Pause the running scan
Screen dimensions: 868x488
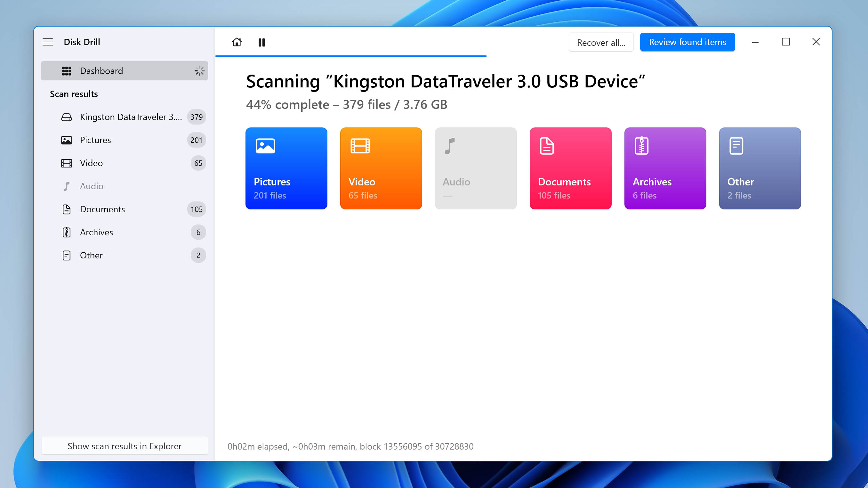(x=261, y=42)
